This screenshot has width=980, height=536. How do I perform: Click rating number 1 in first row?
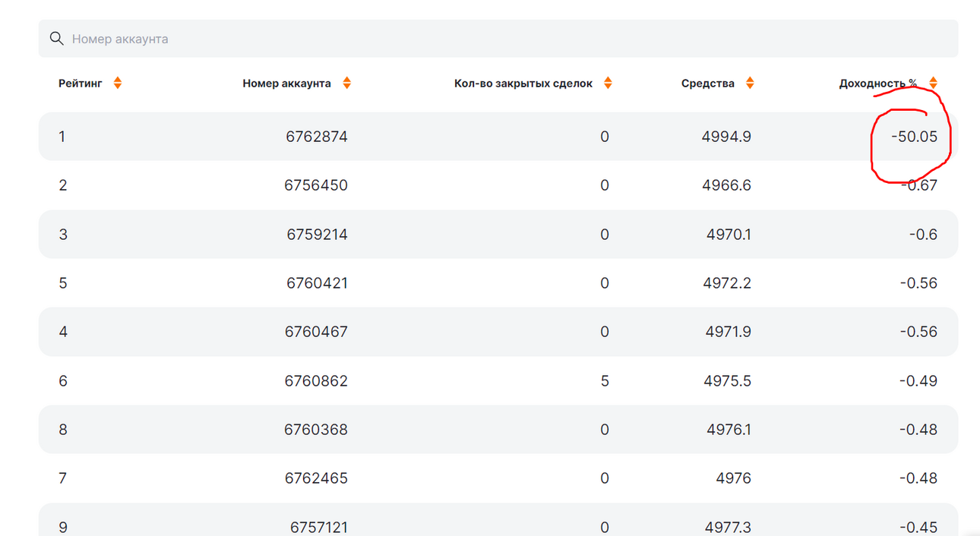click(62, 137)
